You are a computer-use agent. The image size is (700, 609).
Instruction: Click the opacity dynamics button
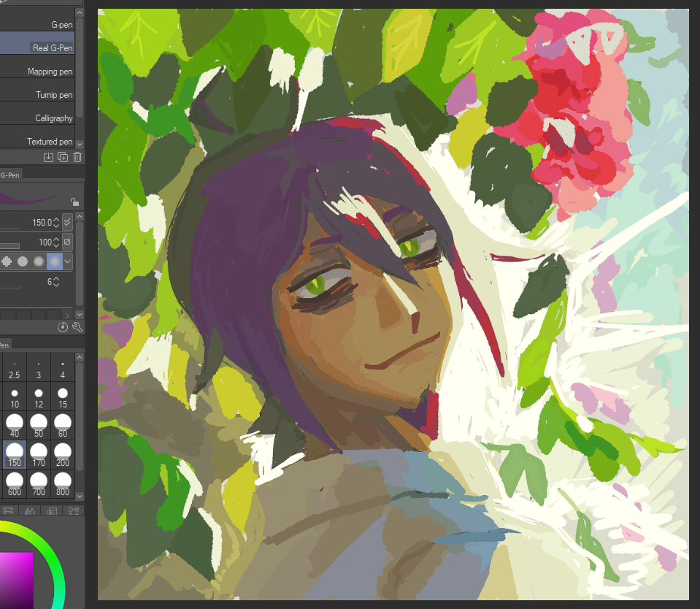[68, 242]
